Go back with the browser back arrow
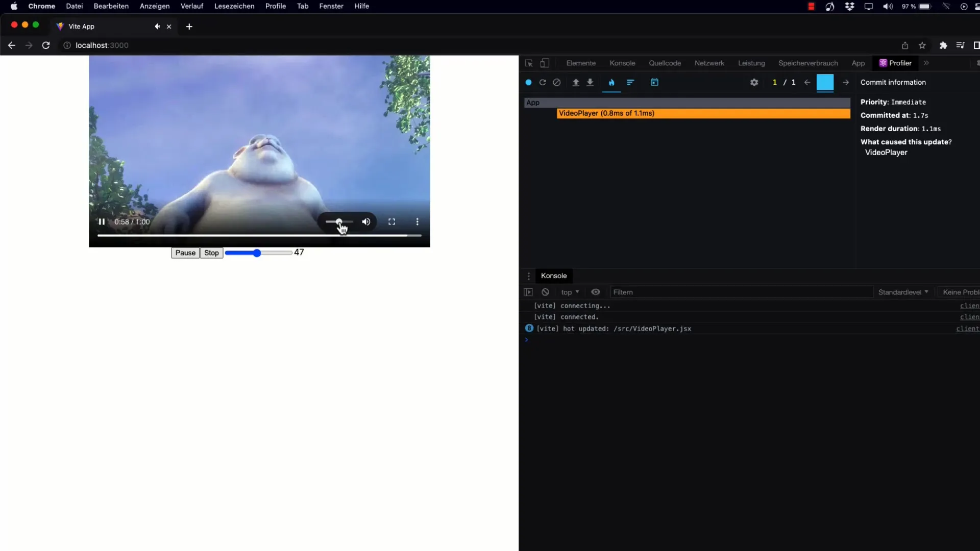Image resolution: width=980 pixels, height=551 pixels. point(12,45)
